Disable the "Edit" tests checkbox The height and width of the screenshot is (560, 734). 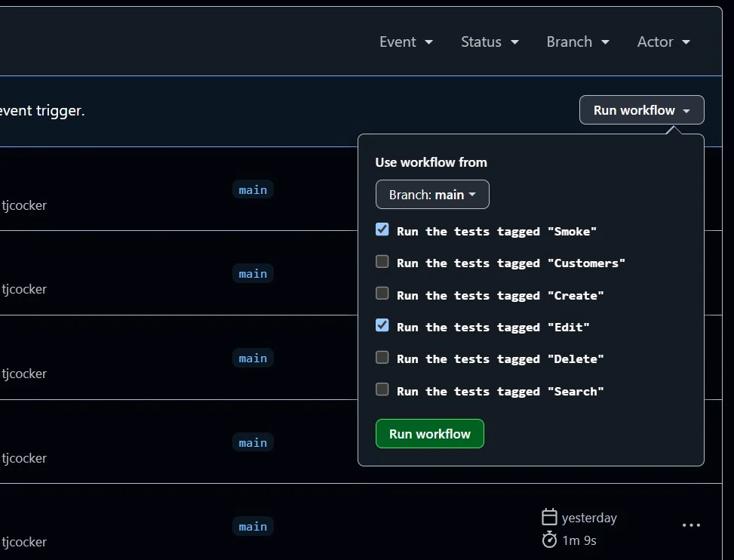click(382, 325)
